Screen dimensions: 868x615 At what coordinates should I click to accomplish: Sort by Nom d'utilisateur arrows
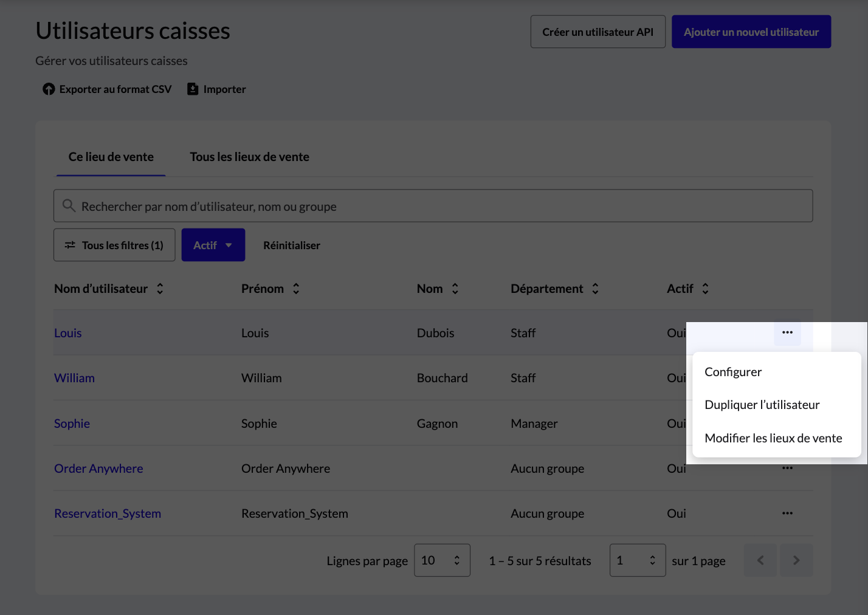pyautogui.click(x=160, y=289)
